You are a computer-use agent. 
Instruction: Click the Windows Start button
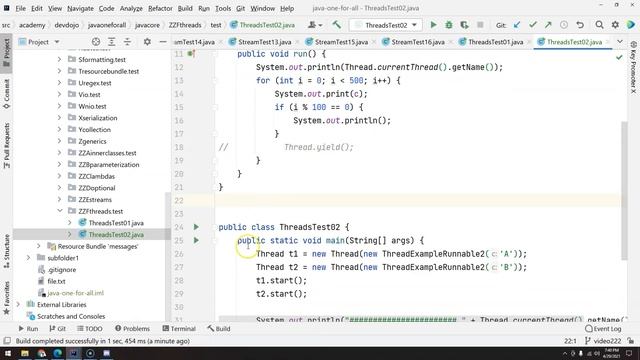click(8, 353)
